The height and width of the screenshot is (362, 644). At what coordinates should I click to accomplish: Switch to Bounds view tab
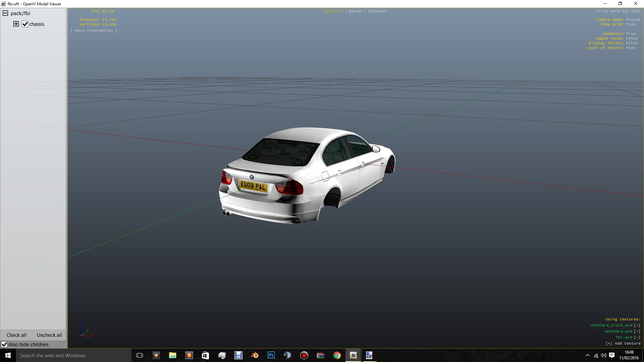(x=355, y=11)
